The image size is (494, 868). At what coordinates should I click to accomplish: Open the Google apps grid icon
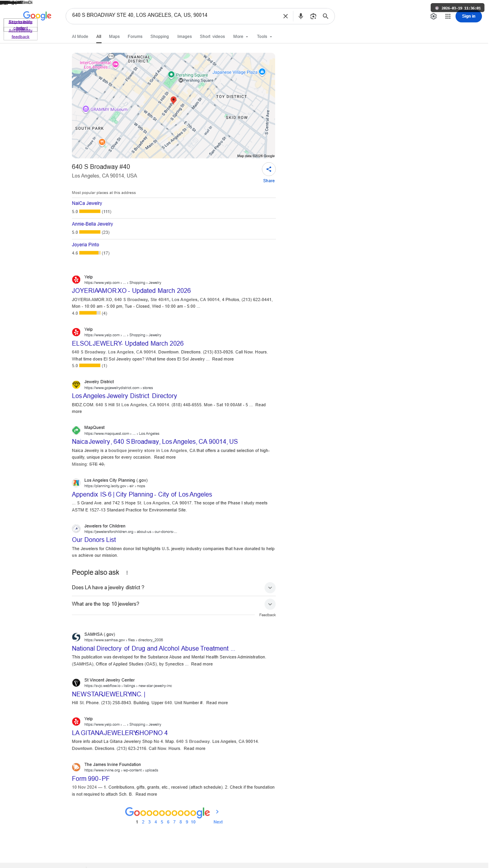click(x=448, y=16)
